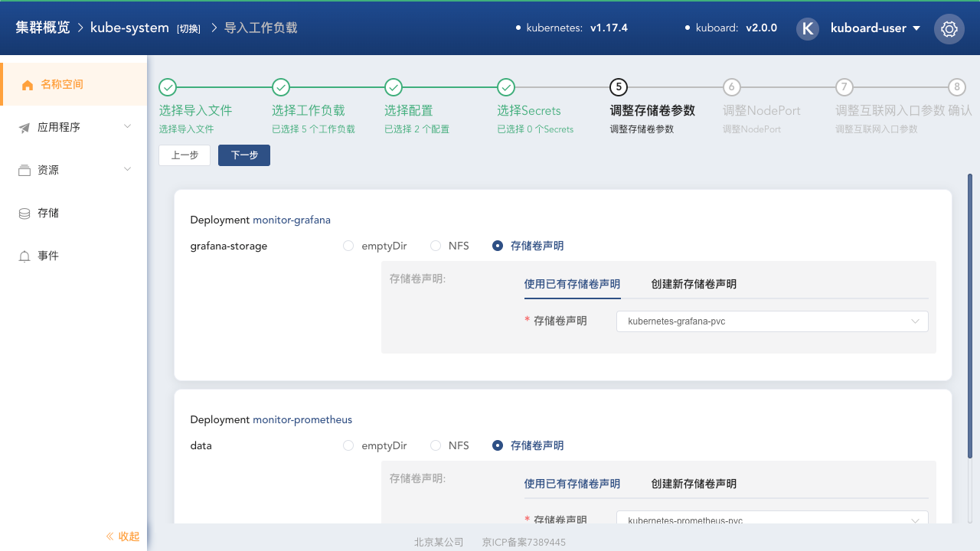Select emptyDir for prometheus data volume
Viewport: 980px width, 551px height.
348,445
